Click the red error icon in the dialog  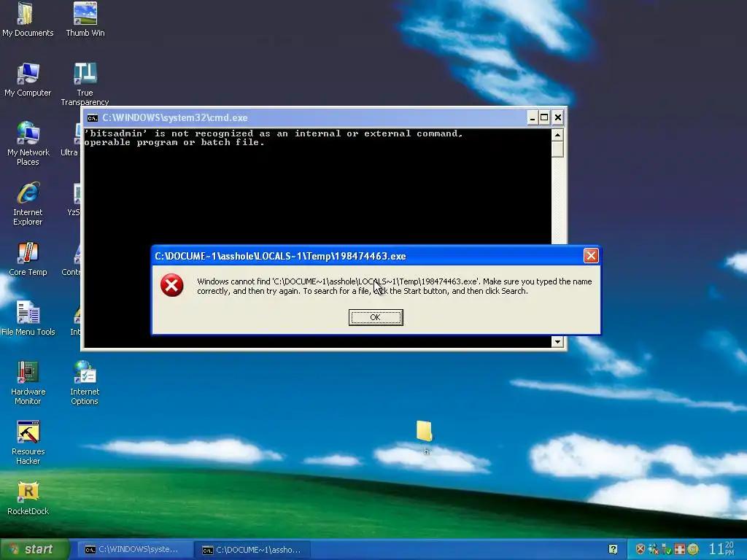point(172,285)
